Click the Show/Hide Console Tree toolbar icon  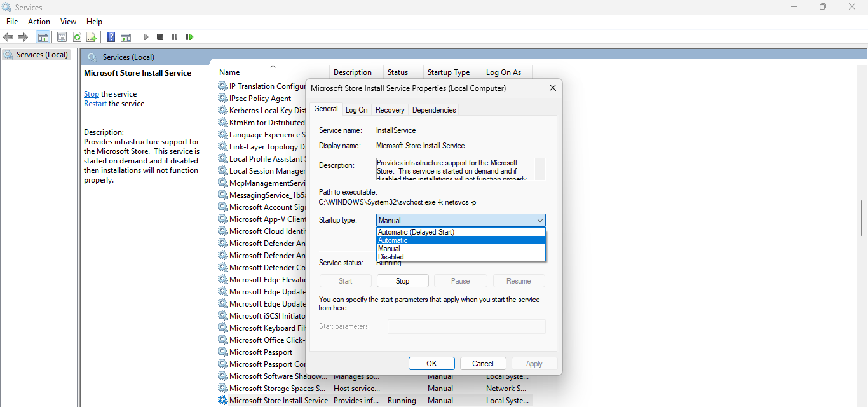[x=43, y=37]
